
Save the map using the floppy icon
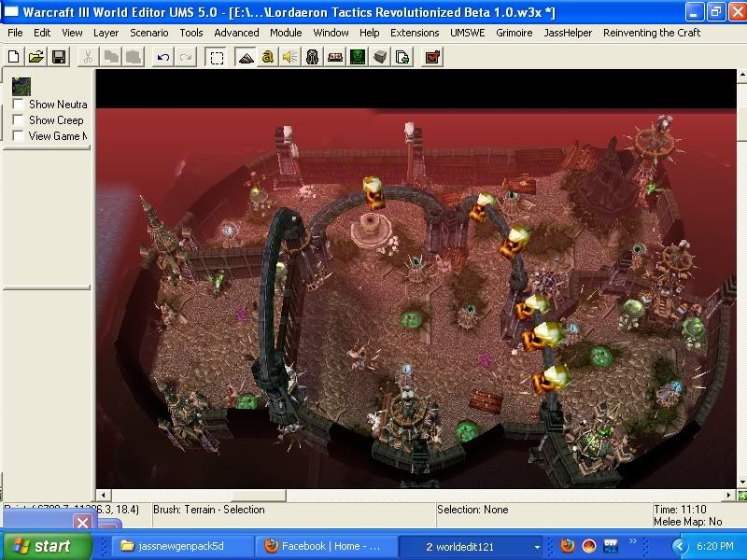[59, 57]
